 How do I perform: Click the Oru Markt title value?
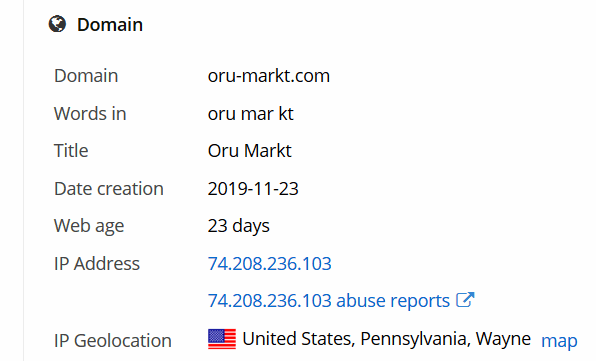(249, 150)
